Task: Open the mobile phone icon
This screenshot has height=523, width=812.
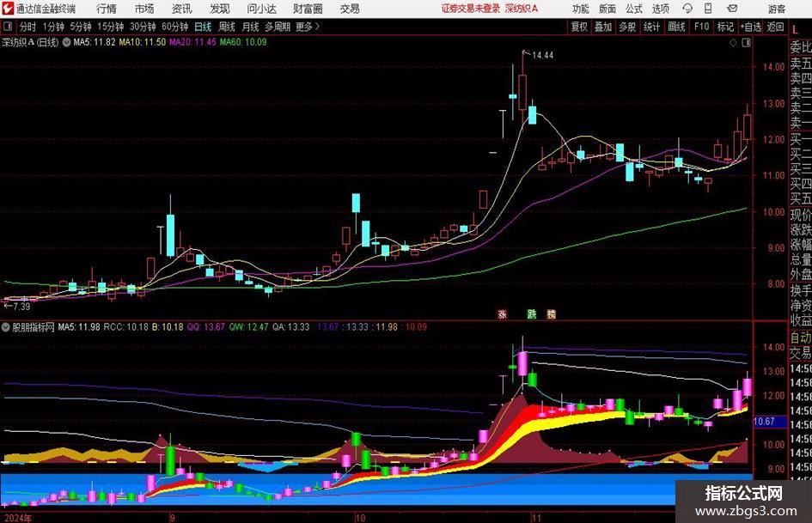Action: (708, 9)
